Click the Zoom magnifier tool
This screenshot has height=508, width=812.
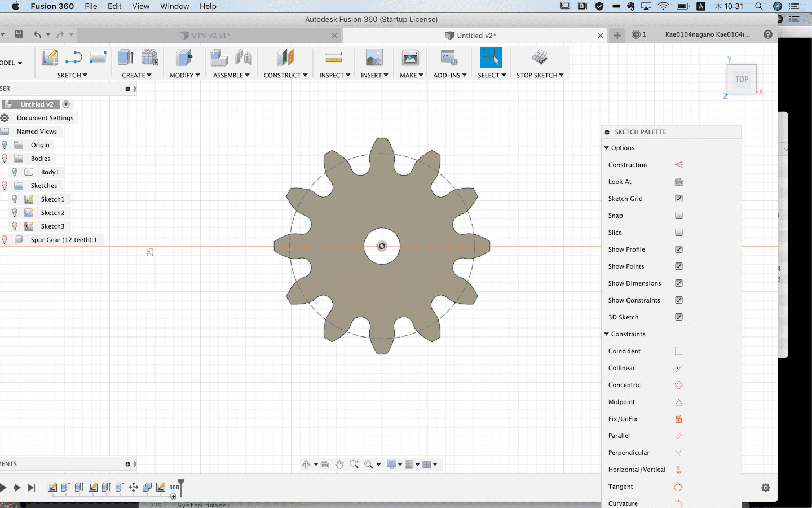point(354,465)
